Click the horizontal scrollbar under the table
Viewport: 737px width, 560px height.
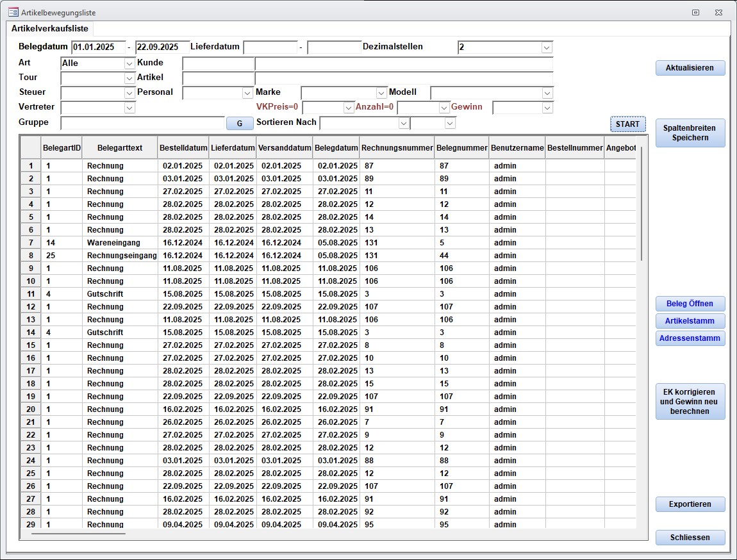(78, 532)
